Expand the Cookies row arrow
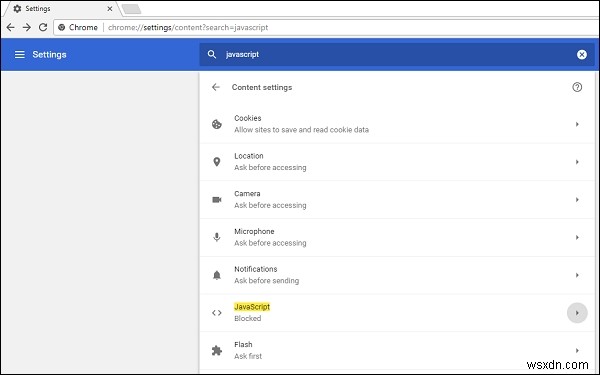The height and width of the screenshot is (375, 600). (577, 124)
